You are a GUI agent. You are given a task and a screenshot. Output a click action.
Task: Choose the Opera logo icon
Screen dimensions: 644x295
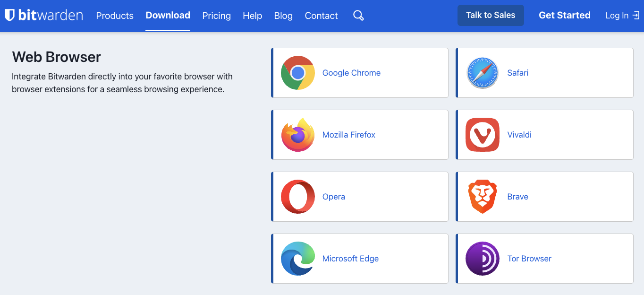(x=297, y=197)
